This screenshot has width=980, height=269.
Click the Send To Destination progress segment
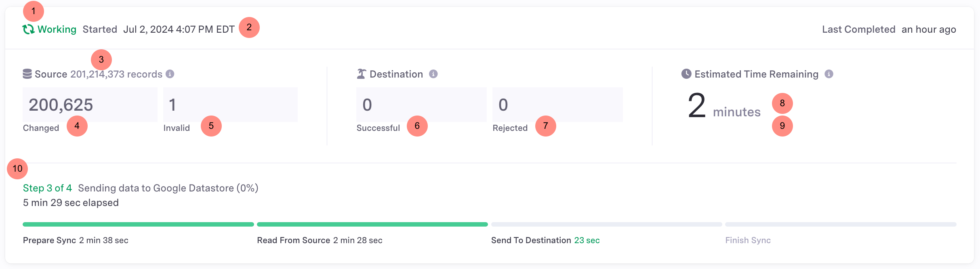[606, 224]
